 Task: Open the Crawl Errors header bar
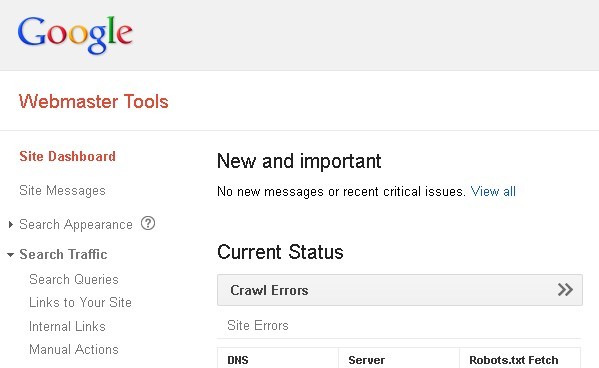[x=400, y=290]
